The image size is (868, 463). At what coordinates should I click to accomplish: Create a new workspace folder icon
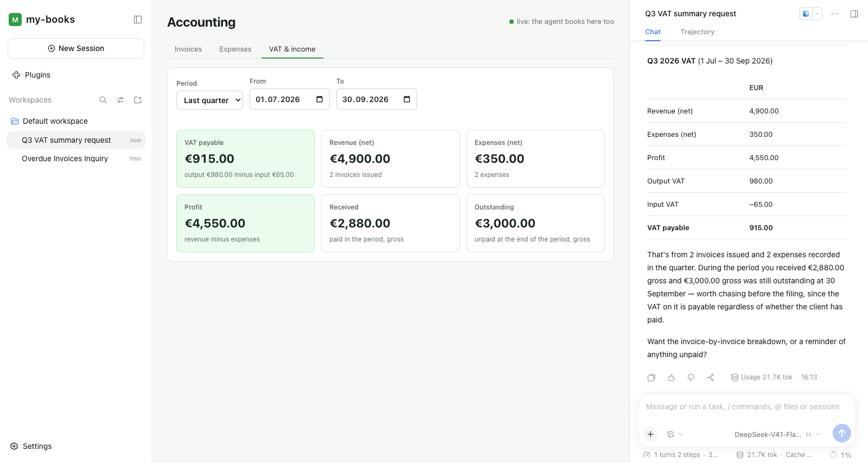point(138,100)
